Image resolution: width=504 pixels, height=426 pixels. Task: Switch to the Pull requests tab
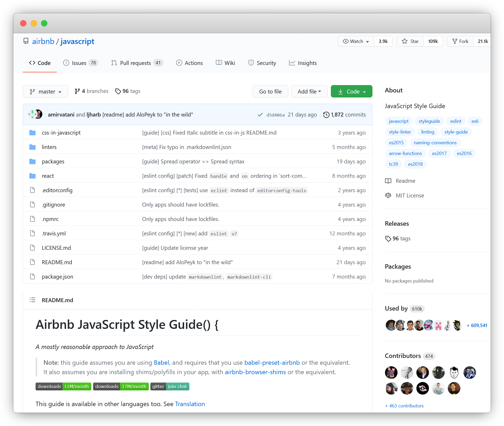[136, 63]
